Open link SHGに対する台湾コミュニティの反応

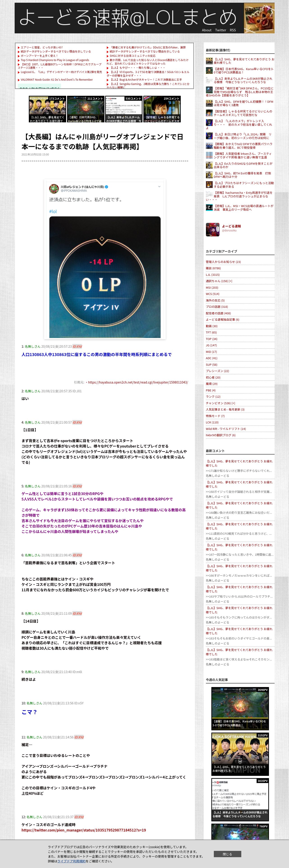pos(133,56)
